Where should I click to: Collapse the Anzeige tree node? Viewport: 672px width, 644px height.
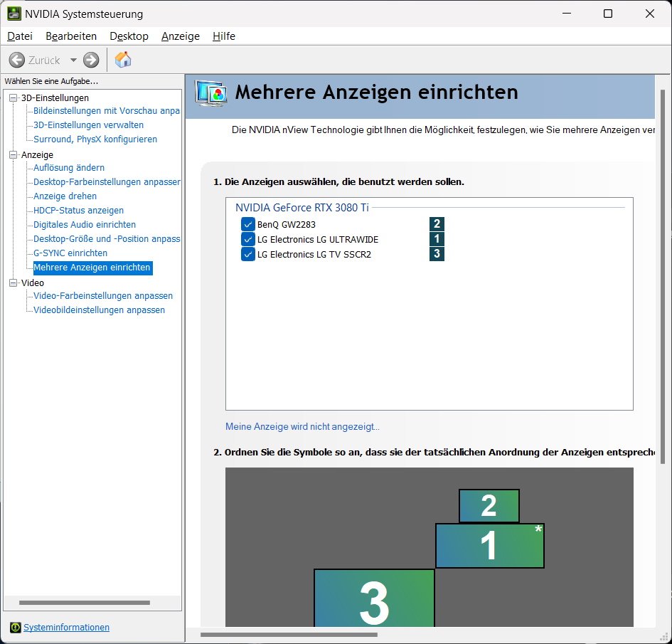[14, 155]
